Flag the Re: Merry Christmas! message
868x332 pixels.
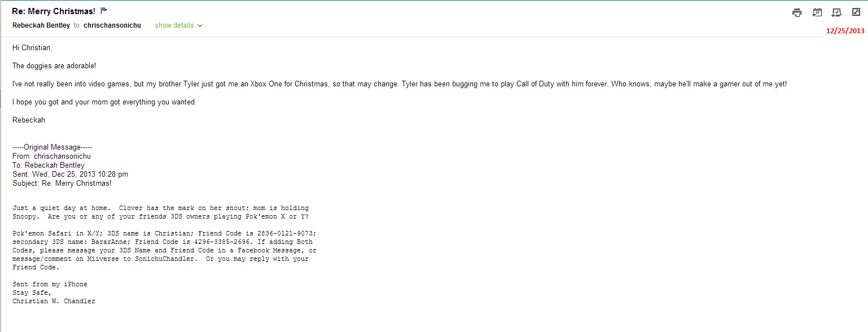point(104,11)
